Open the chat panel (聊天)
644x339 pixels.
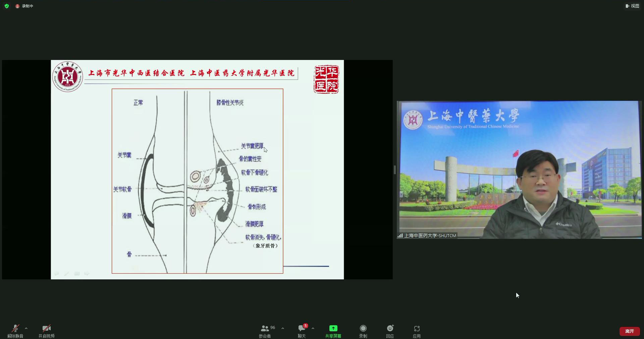(302, 331)
